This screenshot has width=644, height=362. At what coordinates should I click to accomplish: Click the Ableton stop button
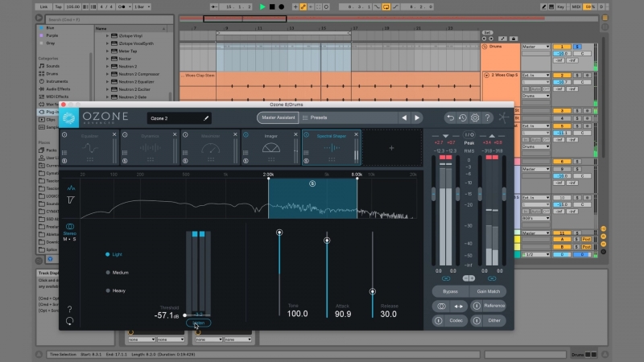click(272, 6)
